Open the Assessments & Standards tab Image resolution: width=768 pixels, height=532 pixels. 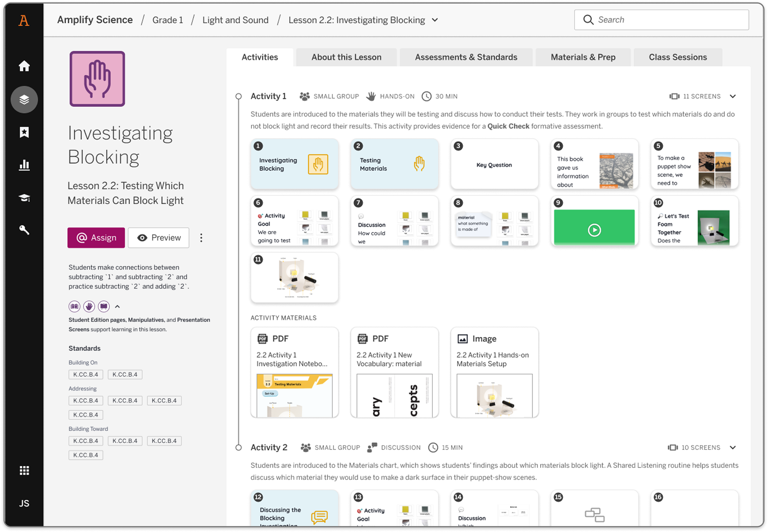pyautogui.click(x=466, y=57)
